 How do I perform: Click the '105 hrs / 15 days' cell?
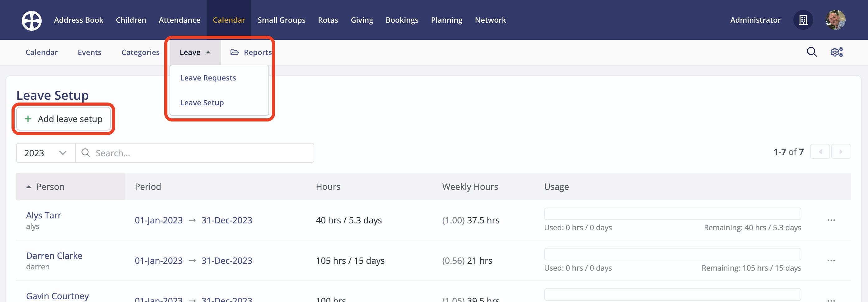[x=350, y=261]
